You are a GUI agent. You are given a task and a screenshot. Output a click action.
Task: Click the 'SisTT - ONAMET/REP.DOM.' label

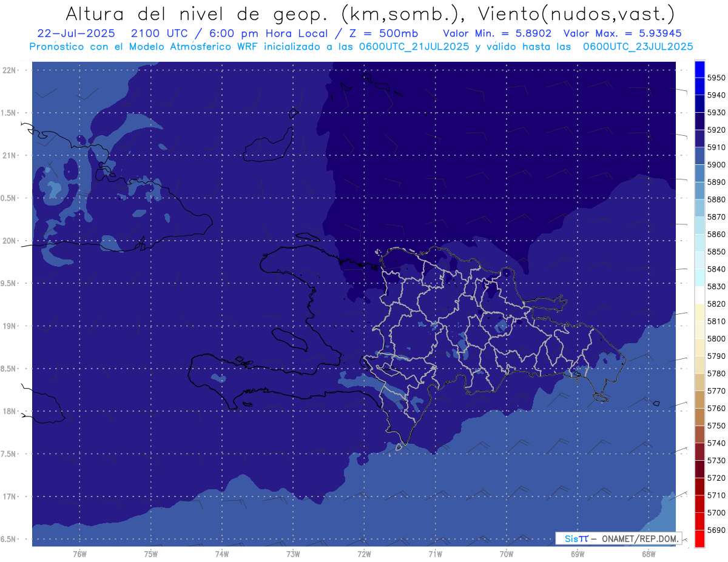coord(618,538)
